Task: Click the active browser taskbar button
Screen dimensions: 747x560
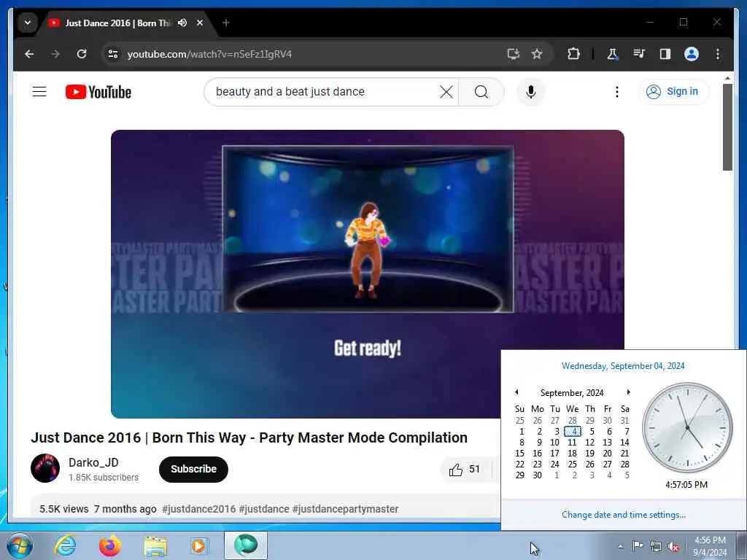Action: point(246,545)
